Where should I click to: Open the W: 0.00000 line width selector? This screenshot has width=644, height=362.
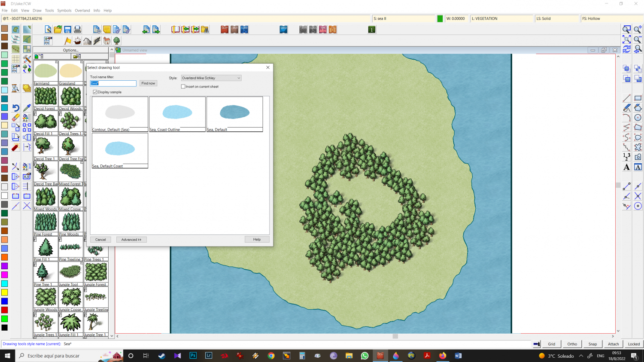tap(456, 18)
